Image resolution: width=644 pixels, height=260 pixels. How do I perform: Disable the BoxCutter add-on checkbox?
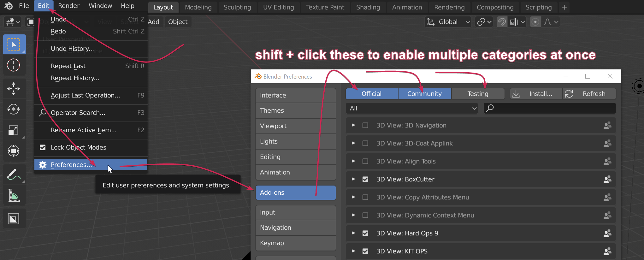click(x=365, y=179)
